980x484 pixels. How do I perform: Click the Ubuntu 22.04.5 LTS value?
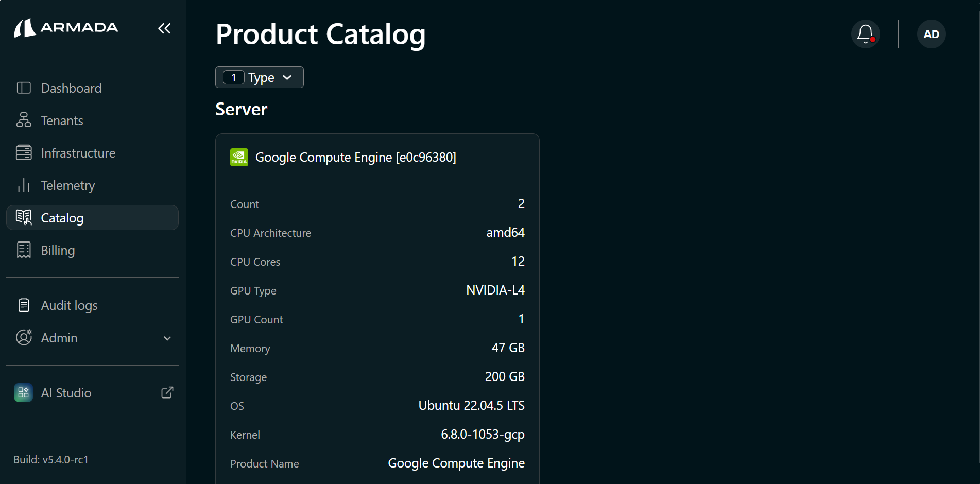coord(472,405)
